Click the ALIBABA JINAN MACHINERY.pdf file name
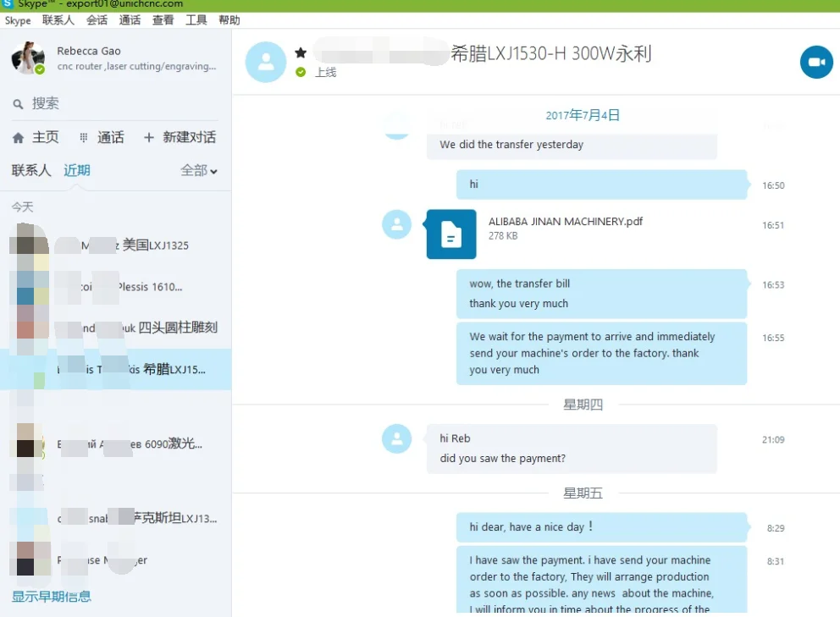Image resolution: width=840 pixels, height=617 pixels. [x=565, y=222]
